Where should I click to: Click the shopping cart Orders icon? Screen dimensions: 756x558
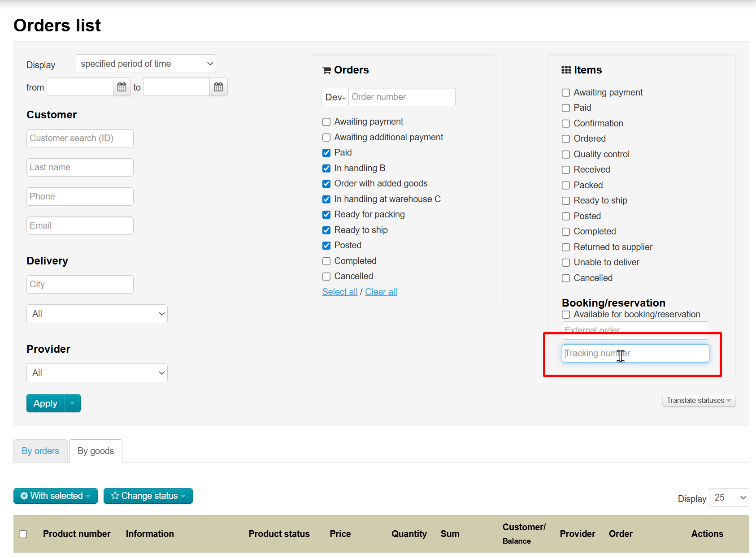click(x=326, y=70)
